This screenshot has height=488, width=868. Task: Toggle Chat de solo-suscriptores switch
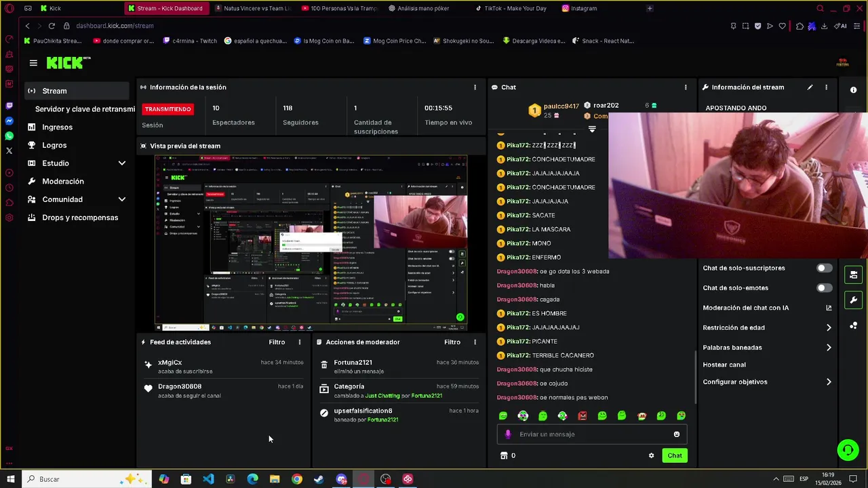click(x=824, y=268)
